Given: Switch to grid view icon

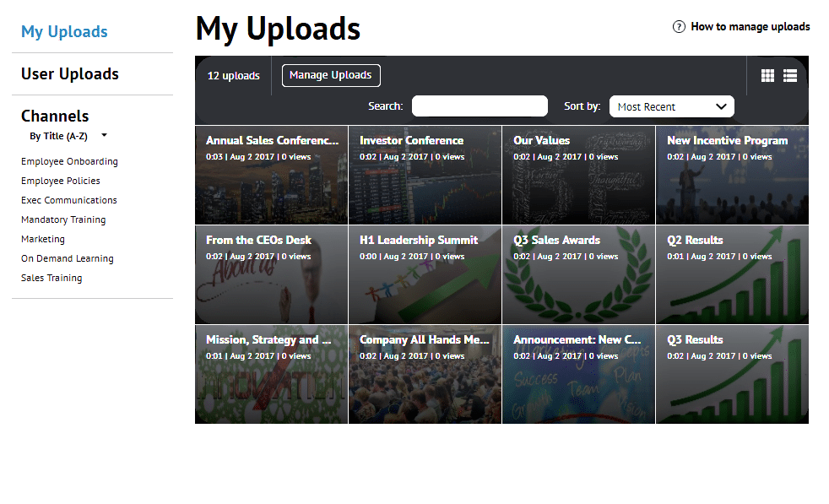Looking at the screenshot, I should pos(767,76).
